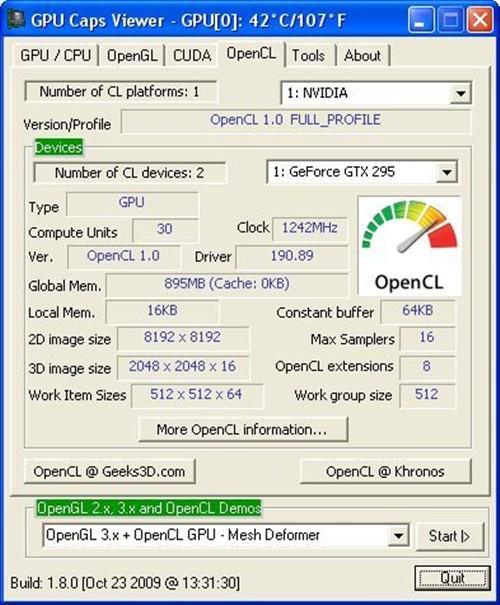This screenshot has height=605, width=500.
Task: Minimize the GPU Caps Viewer window
Action: [421, 20]
